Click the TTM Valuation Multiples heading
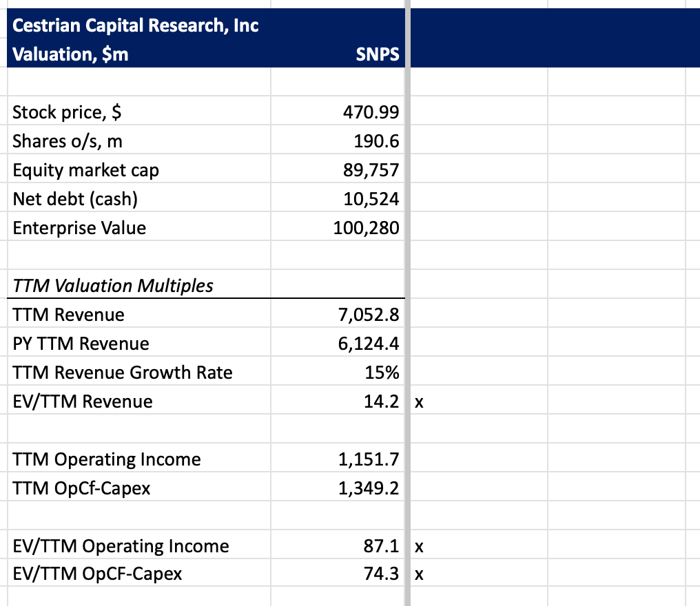The height and width of the screenshot is (606, 700). pyautogui.click(x=113, y=285)
